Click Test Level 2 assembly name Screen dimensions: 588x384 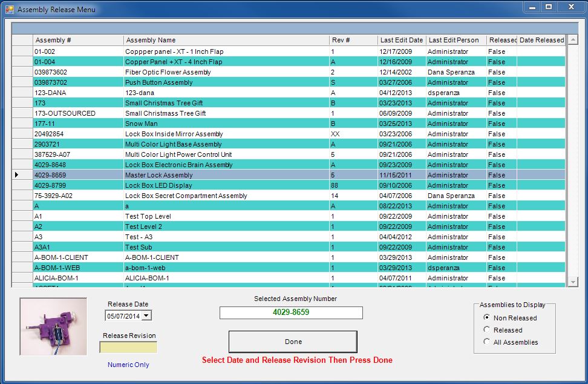143,227
